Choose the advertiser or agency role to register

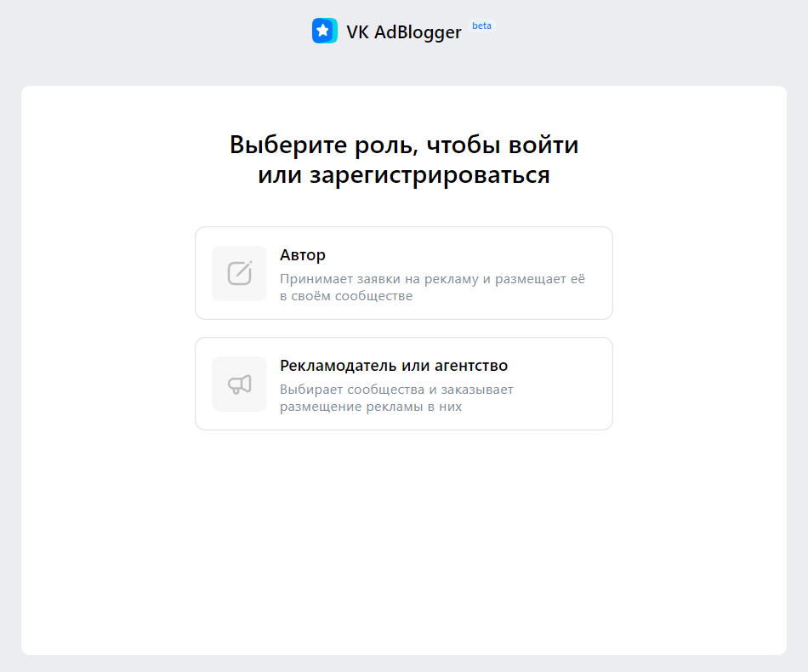[x=404, y=384]
